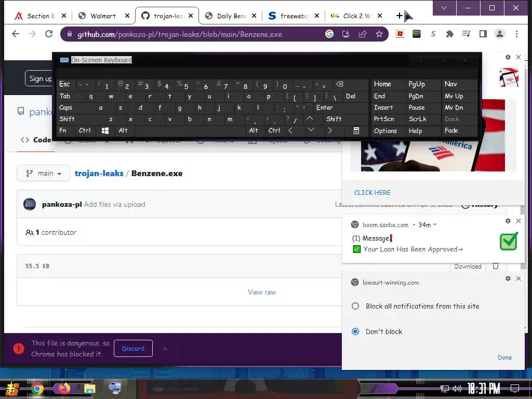Open settings gear on boom.savbe.com notification
The width and height of the screenshot is (532, 399).
coord(508,221)
